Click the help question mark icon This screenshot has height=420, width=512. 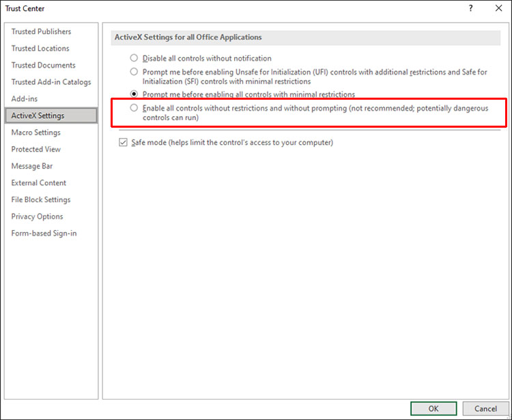click(470, 8)
